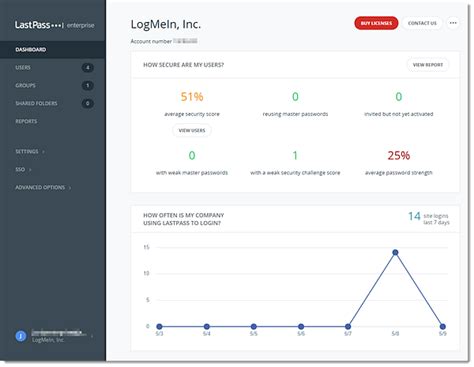Click View Users under security score
Image resolution: width=474 pixels, height=367 pixels.
[192, 130]
